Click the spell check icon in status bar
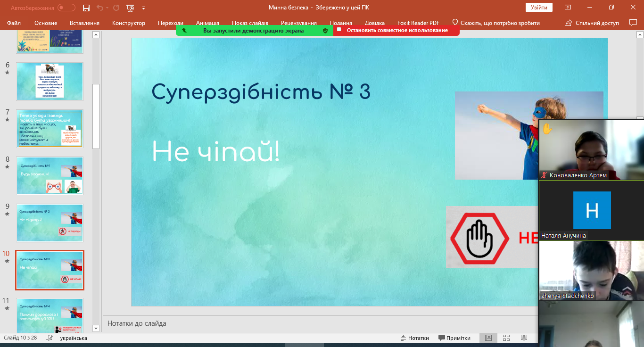 pyautogui.click(x=49, y=338)
